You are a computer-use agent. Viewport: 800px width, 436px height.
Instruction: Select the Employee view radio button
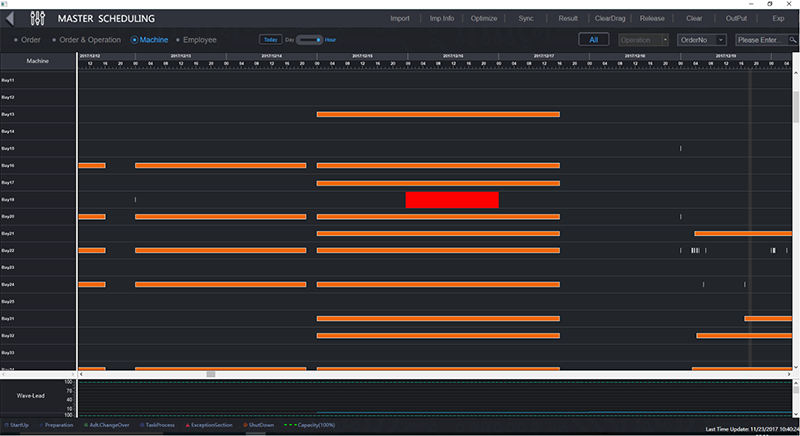[x=178, y=40]
